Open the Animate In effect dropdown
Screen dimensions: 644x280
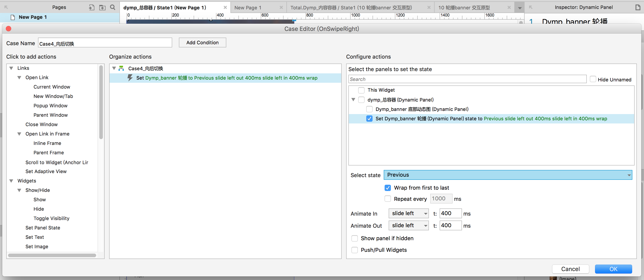pos(409,214)
